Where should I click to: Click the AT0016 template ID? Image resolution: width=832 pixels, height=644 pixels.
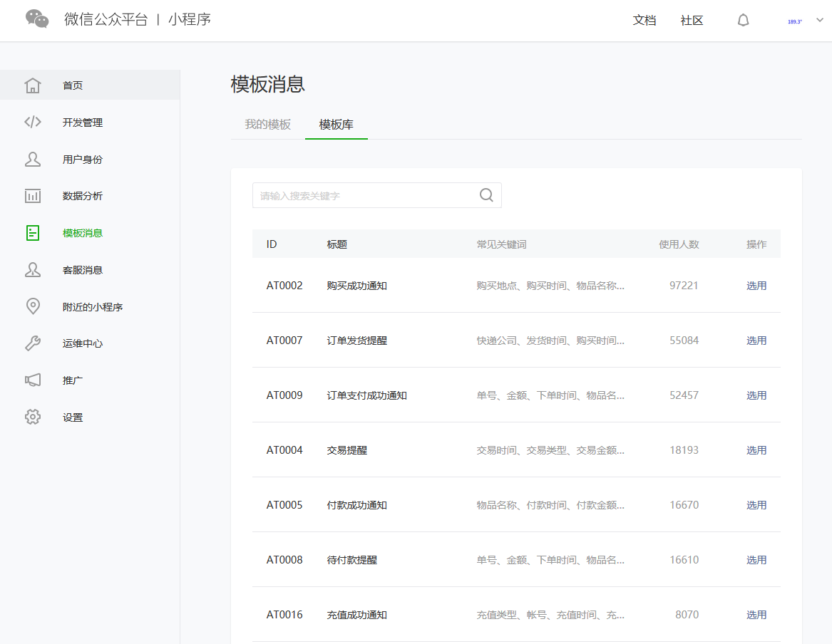(284, 615)
